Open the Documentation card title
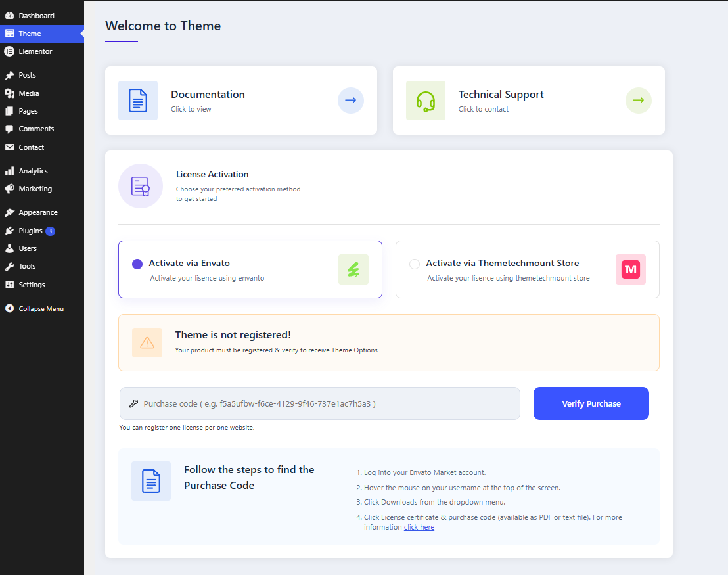 click(208, 94)
